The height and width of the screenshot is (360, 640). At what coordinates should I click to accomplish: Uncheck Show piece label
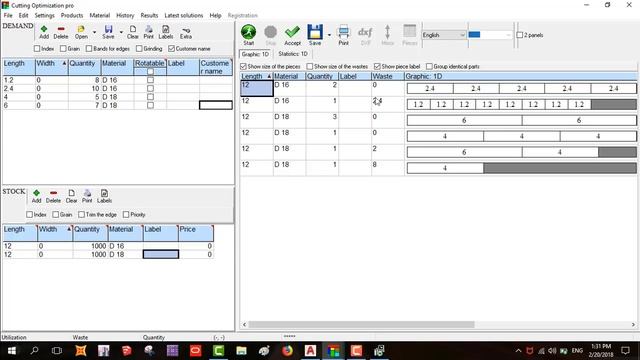click(378, 66)
